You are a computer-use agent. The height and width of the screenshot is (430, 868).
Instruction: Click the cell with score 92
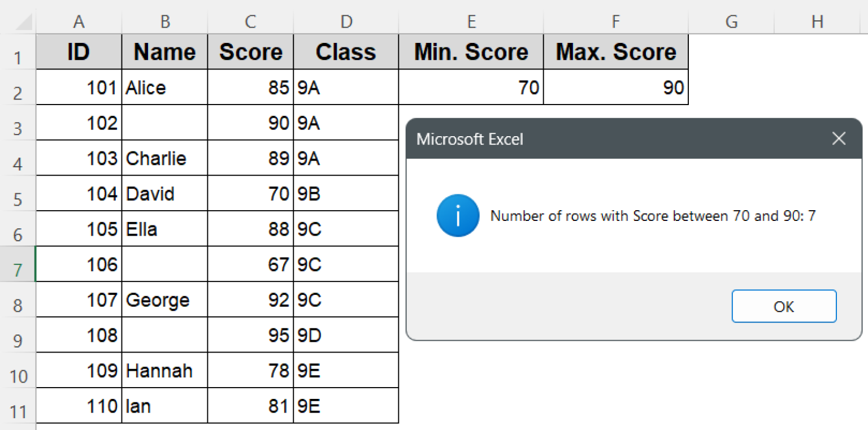point(250,299)
